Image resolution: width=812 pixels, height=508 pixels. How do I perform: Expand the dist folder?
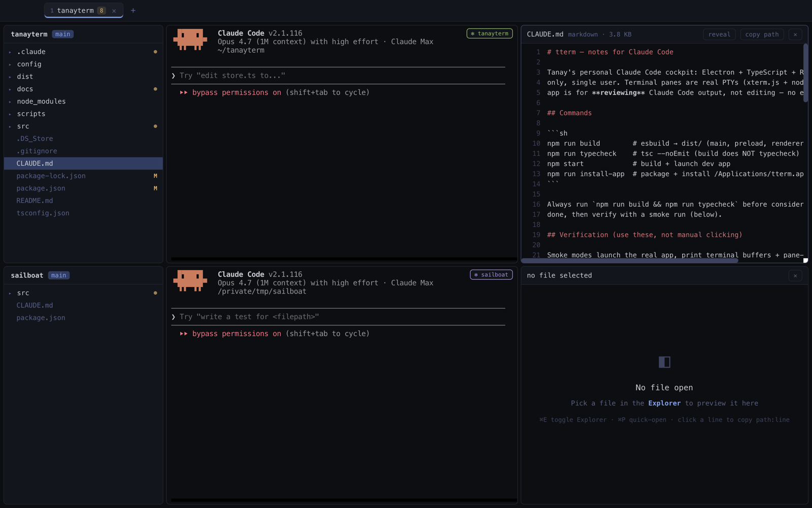click(83, 77)
